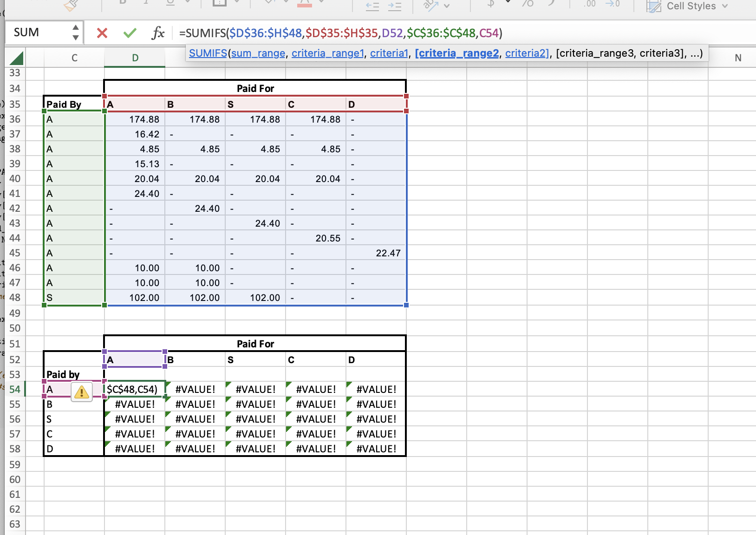Click the error warning icon beside row 54
Image resolution: width=756 pixels, height=535 pixels.
(82, 392)
